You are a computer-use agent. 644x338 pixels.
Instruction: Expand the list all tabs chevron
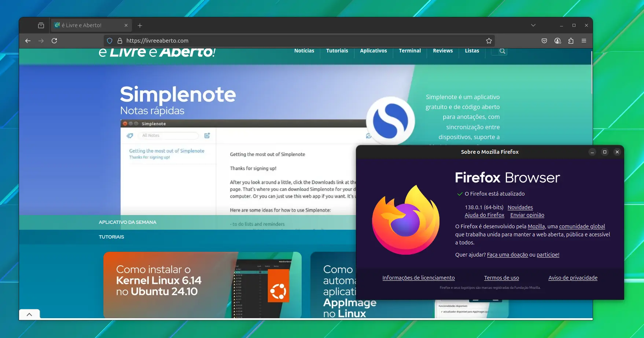533,25
